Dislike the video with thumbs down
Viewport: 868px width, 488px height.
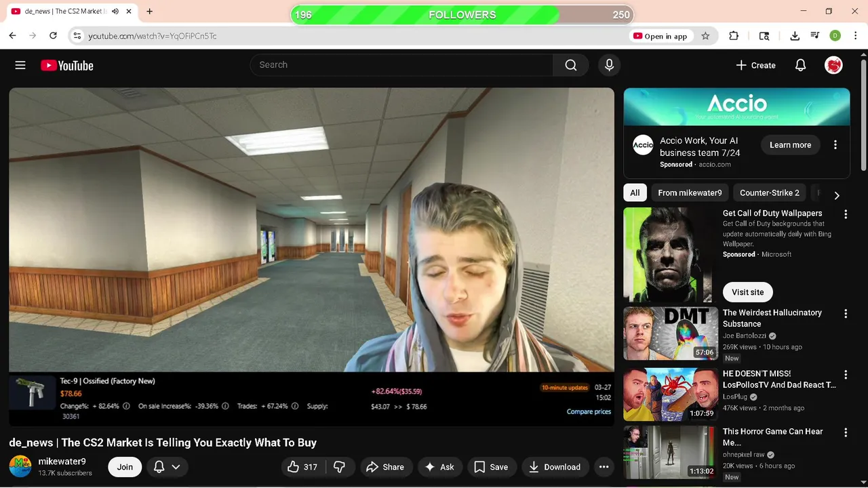point(340,467)
